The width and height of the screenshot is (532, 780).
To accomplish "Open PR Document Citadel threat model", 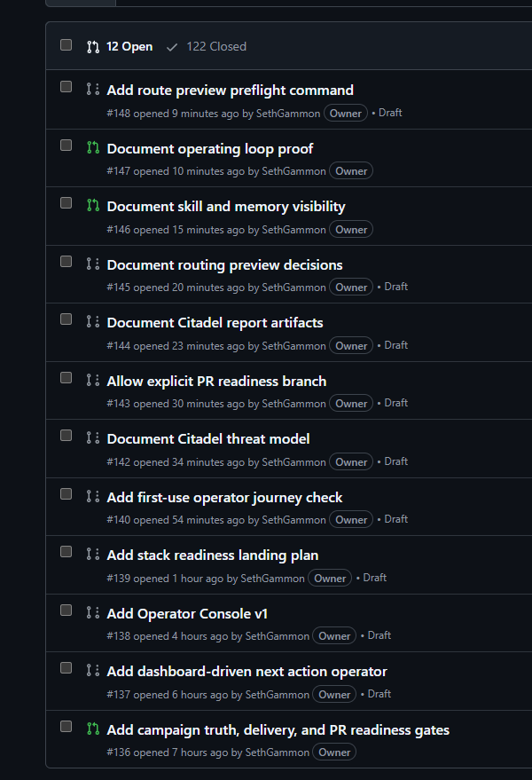I will 208,439.
